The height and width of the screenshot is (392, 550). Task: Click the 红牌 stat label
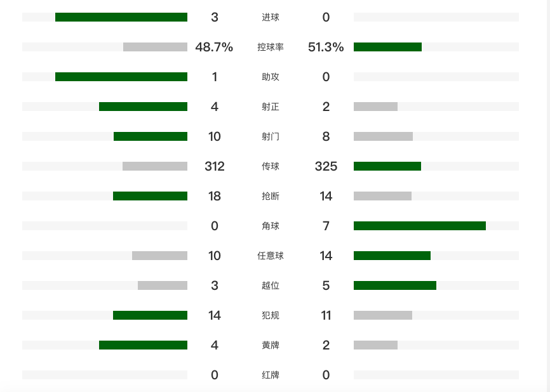[x=270, y=375]
